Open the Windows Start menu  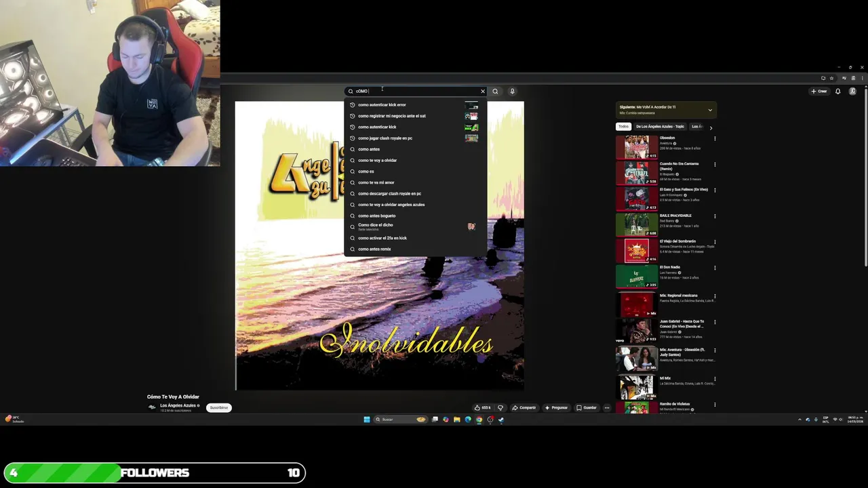click(x=367, y=420)
